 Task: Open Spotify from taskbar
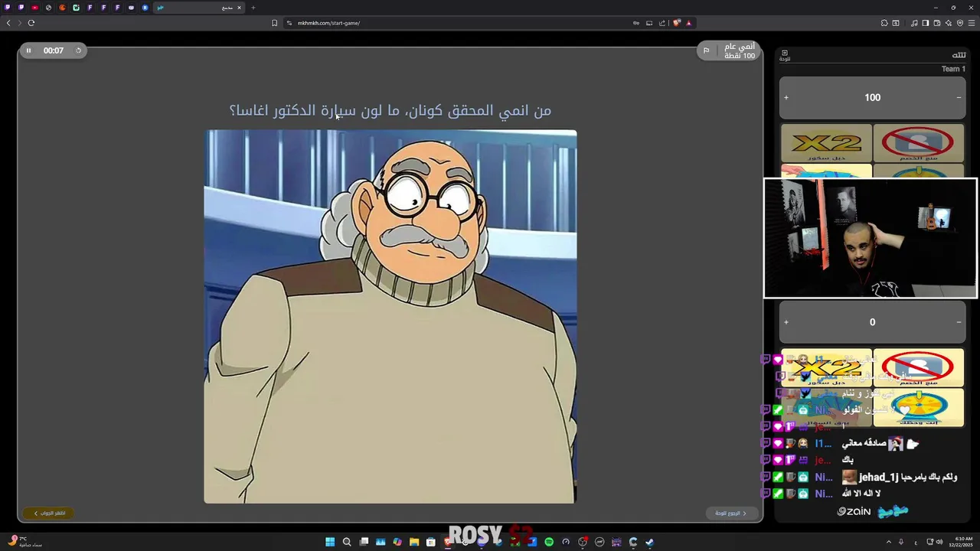(x=549, y=542)
